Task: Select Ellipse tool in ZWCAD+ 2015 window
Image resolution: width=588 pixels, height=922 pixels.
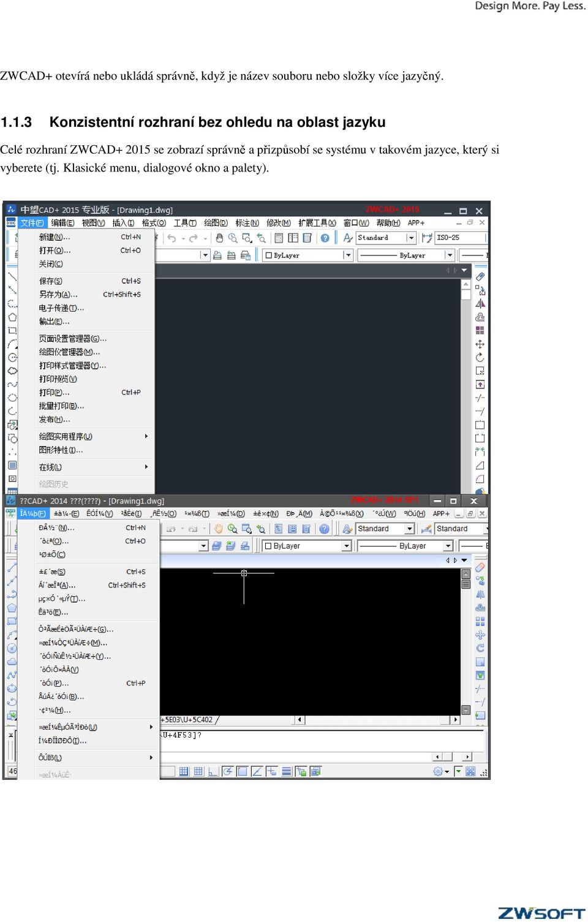Action: pyautogui.click(x=12, y=398)
